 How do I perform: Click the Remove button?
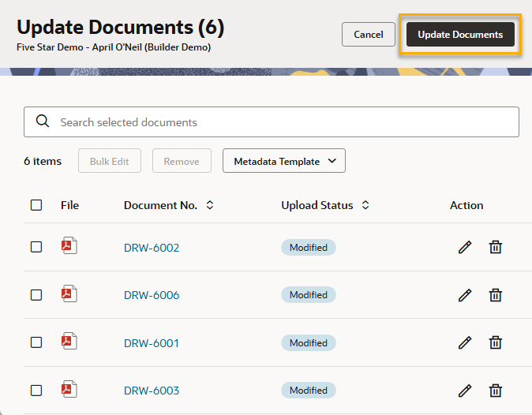[x=182, y=161]
